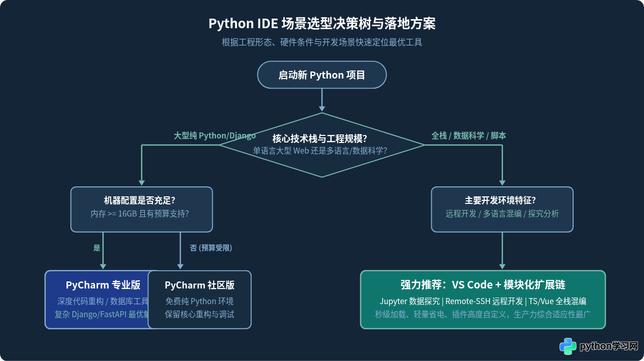This screenshot has width=644, height=361.
Task: Click the line 'Jupyter 数据探究 | Remote-SSH 远程开发 | TS/Vue 全栈混编'
Action: 483,301
